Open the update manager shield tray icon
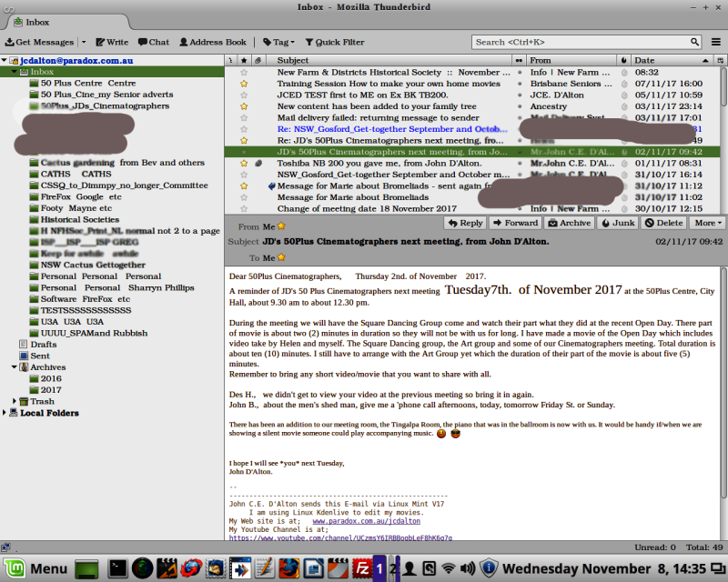728x582 pixels. [x=489, y=568]
